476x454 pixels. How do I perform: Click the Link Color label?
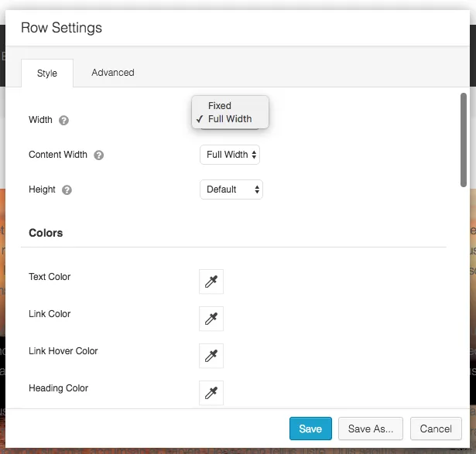(x=50, y=313)
